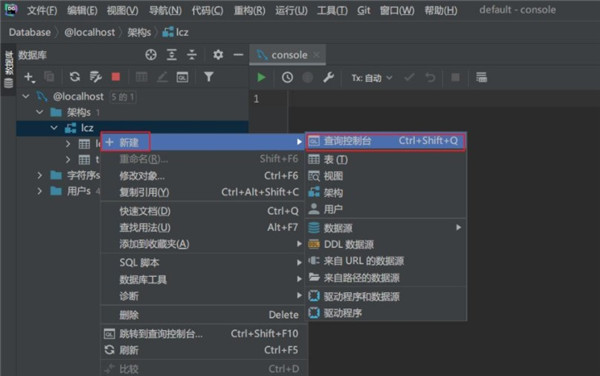Open the 帮助(H) menu
This screenshot has width=600, height=376.
[x=441, y=10]
